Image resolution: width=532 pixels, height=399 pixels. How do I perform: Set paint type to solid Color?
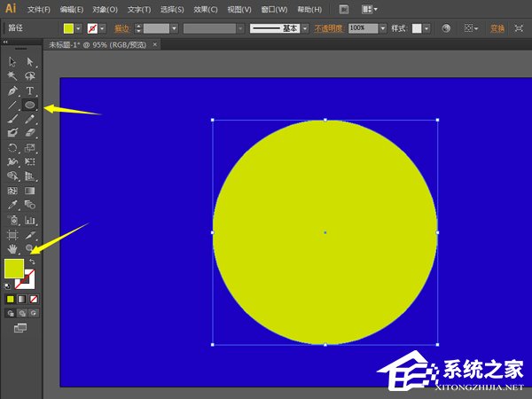(10, 300)
